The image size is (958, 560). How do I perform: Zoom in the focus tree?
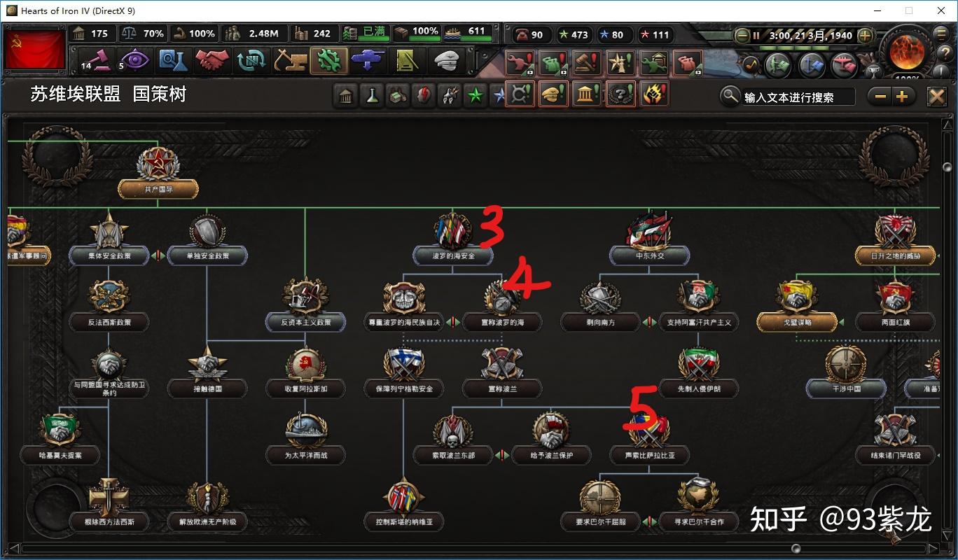point(902,97)
